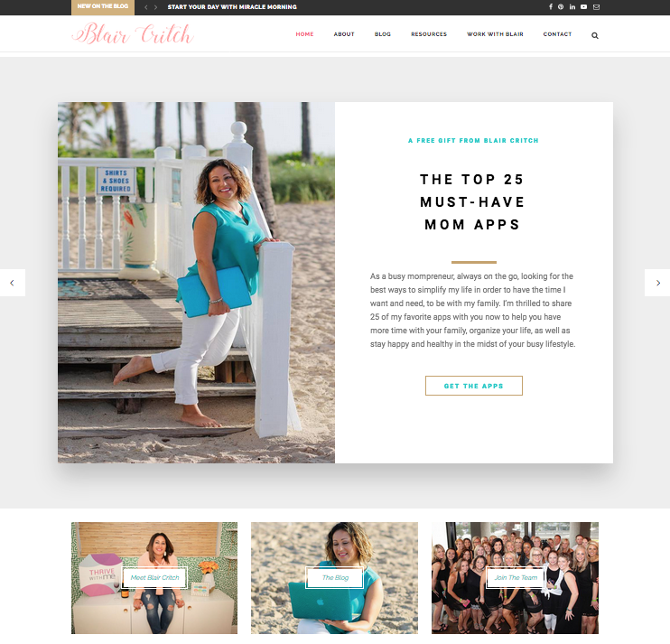Go to the Blog page
This screenshot has height=644, width=670.
(x=383, y=34)
